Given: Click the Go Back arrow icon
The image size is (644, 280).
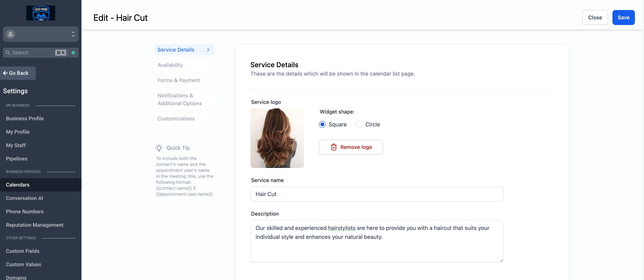Looking at the screenshot, I should (5, 73).
